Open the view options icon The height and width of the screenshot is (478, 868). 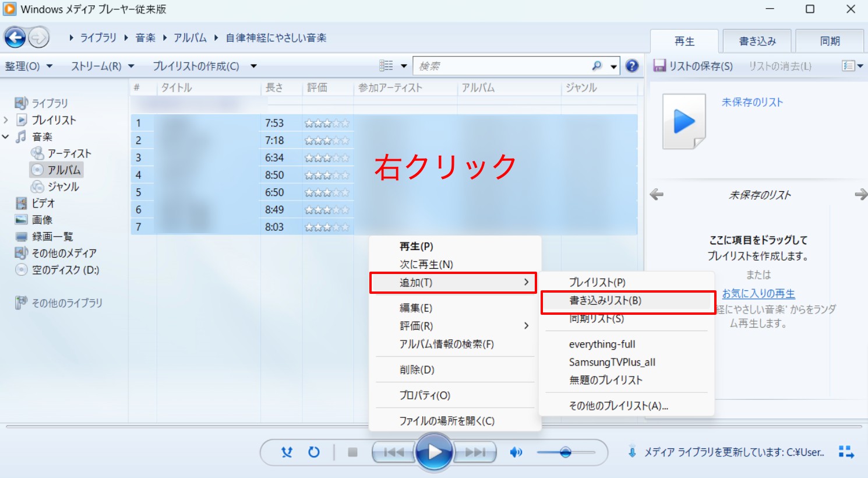(x=386, y=66)
